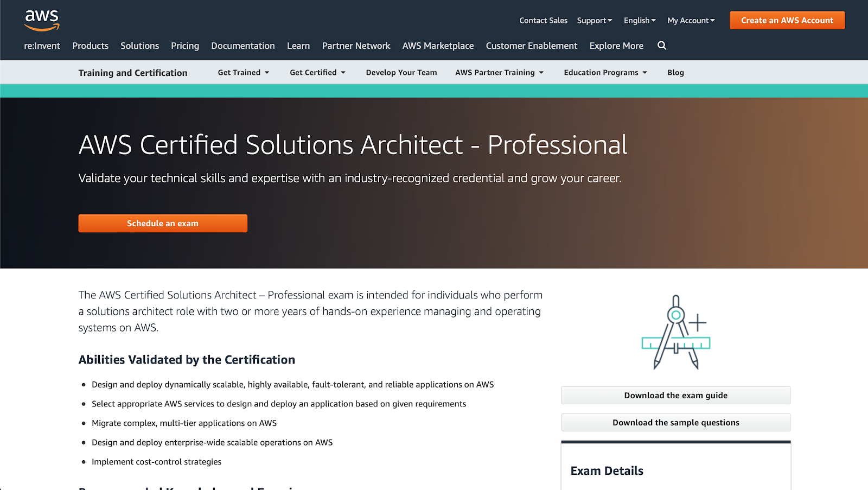Screen dimensions: 868x490
Task: Open the site search magnifier icon
Action: (x=662, y=46)
